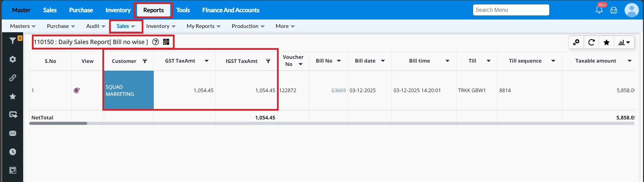Image resolution: width=644 pixels, height=182 pixels.
Task: Open the Bill date column dropdown arrow
Action: (383, 61)
